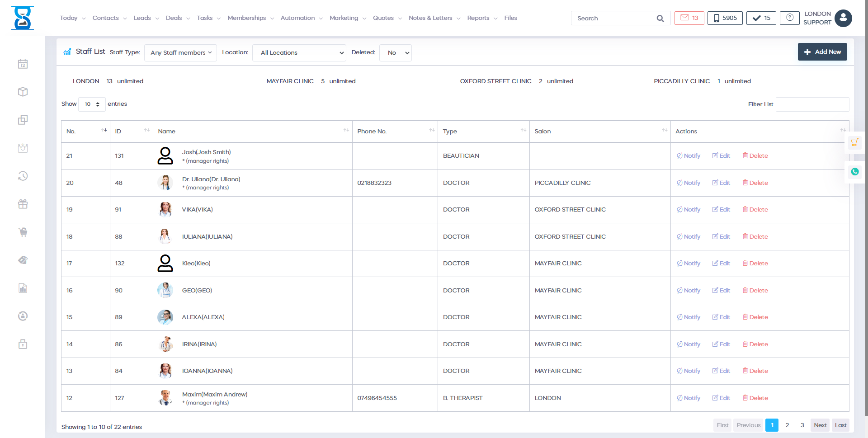Image resolution: width=868 pixels, height=438 pixels.
Task: Open the green WhatsApp floating icon
Action: (x=854, y=172)
